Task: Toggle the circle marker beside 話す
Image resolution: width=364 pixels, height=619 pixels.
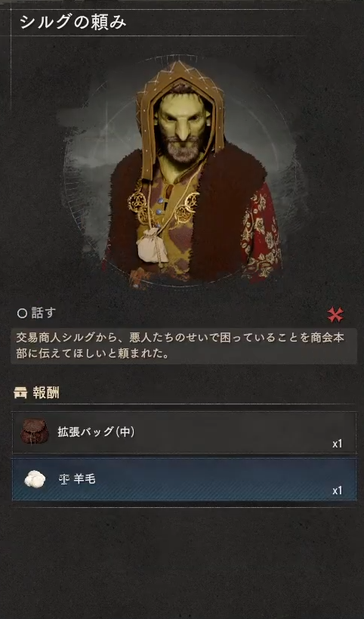Action: (x=22, y=314)
